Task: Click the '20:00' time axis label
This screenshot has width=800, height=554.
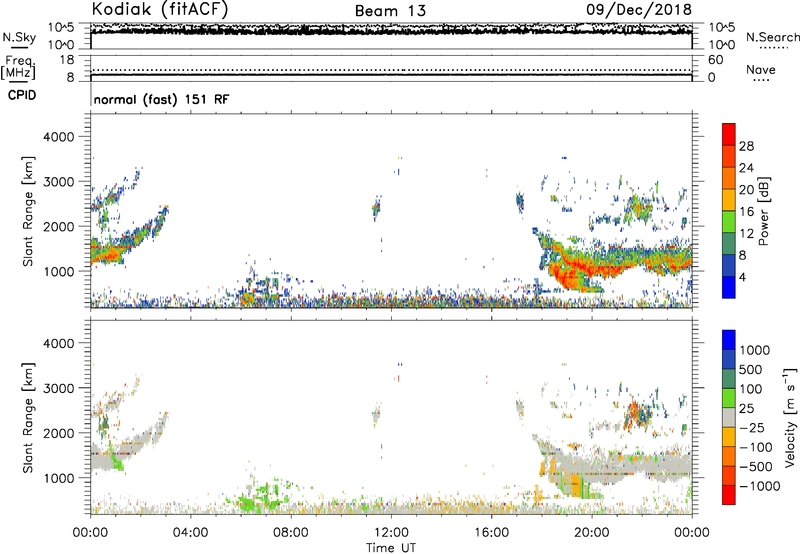Action: [591, 532]
